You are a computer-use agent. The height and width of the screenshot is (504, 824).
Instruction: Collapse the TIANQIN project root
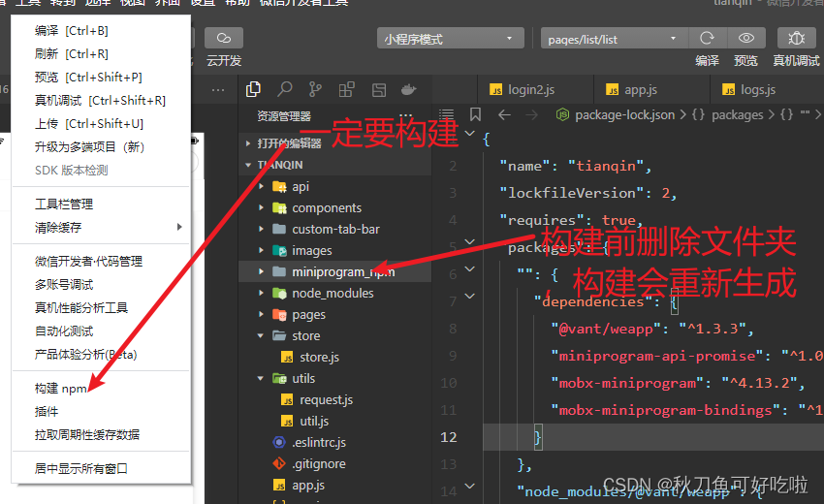point(248,165)
